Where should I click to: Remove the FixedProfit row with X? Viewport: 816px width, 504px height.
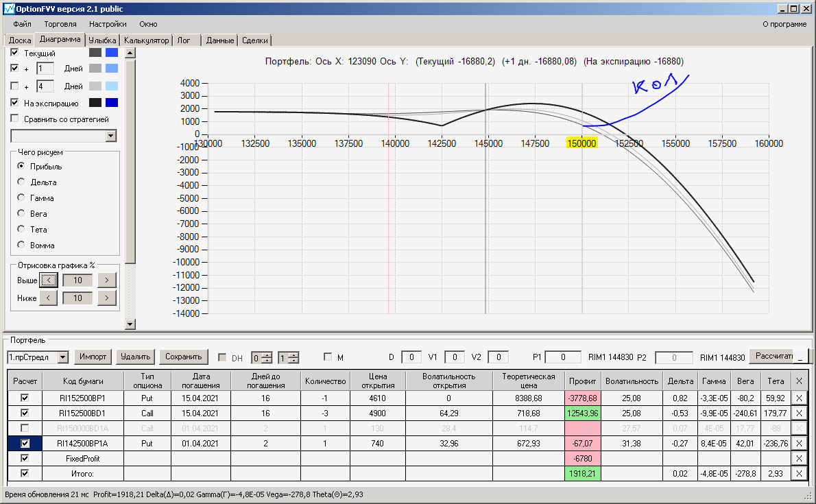click(799, 459)
